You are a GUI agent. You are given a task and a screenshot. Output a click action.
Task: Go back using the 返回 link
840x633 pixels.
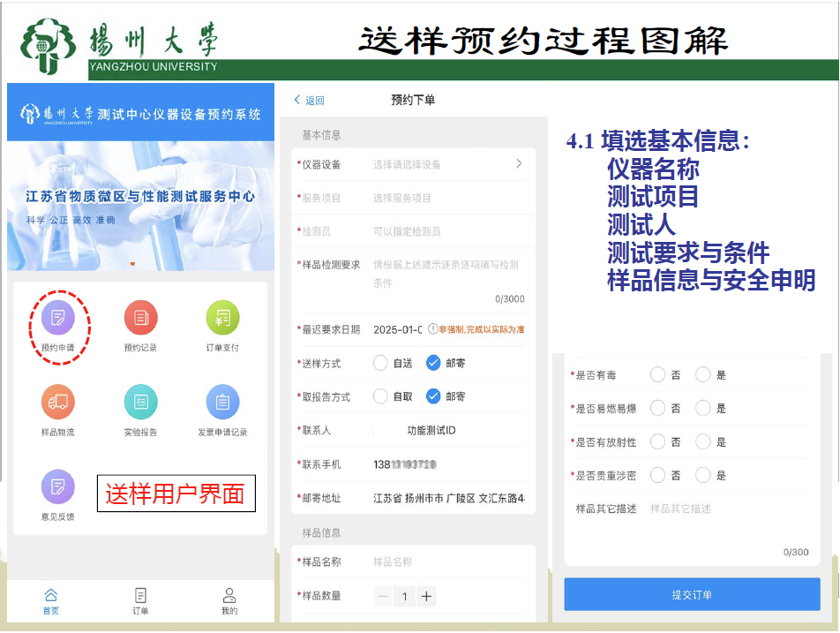coord(310,101)
